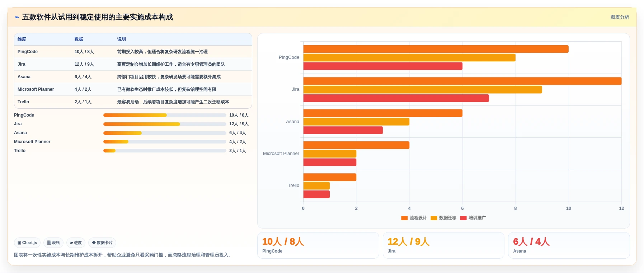Viewport: 644px width, 273px height.
Task: Click the chart title 五款软件从试用到稳定使用
Action: coord(98,17)
